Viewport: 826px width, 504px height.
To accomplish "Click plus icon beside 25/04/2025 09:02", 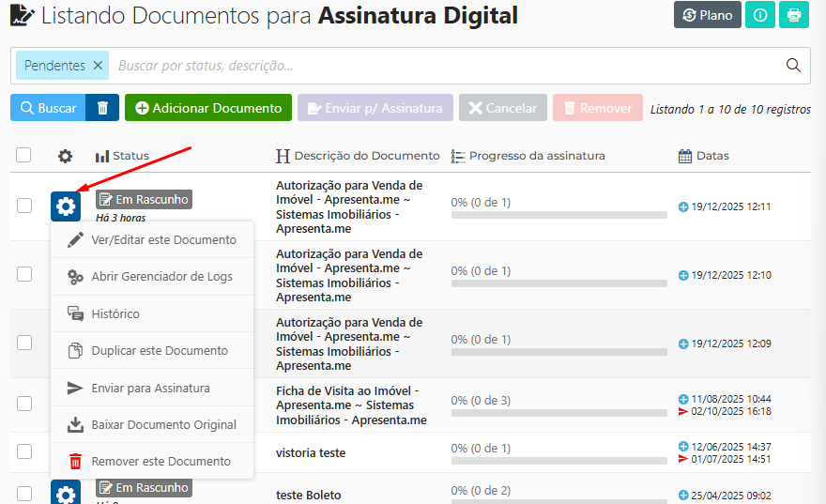I will pyautogui.click(x=683, y=495).
